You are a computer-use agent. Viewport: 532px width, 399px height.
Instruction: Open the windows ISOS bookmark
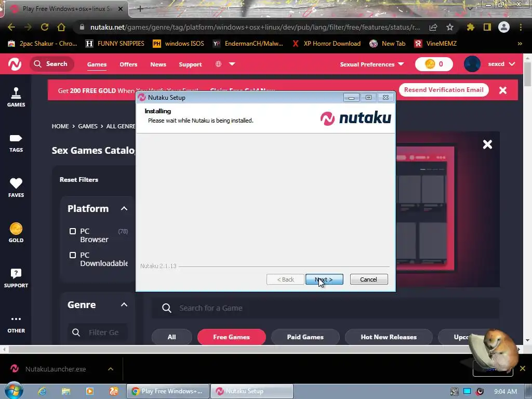[x=179, y=44]
